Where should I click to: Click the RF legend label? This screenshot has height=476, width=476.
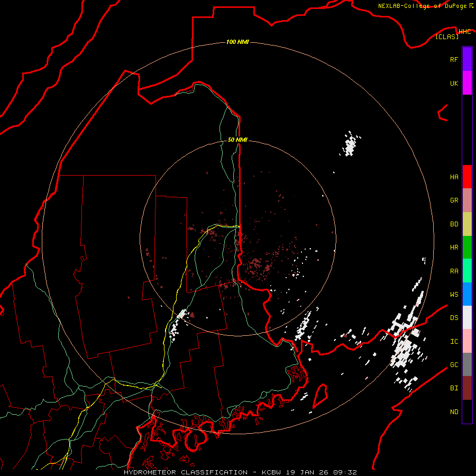pyautogui.click(x=454, y=59)
